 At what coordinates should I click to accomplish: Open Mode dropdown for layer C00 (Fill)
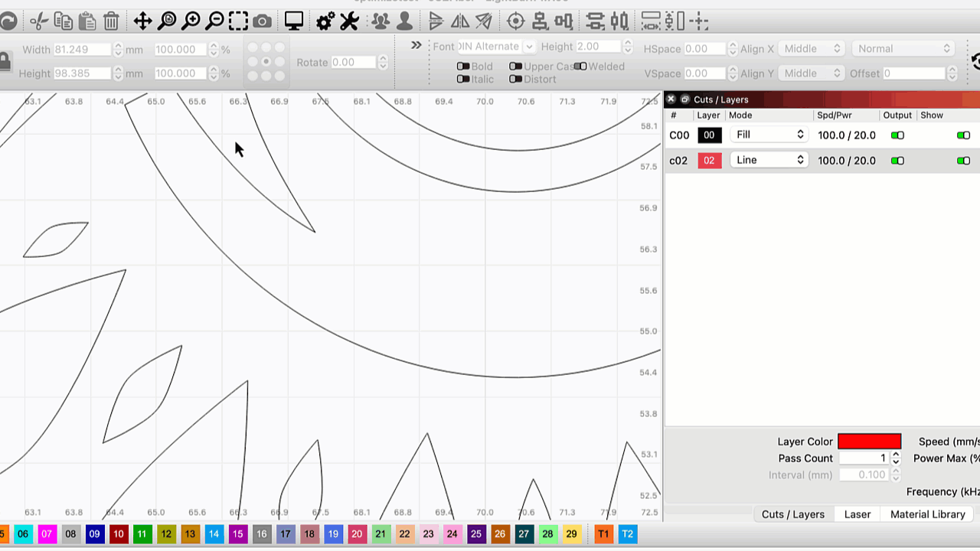click(x=769, y=135)
